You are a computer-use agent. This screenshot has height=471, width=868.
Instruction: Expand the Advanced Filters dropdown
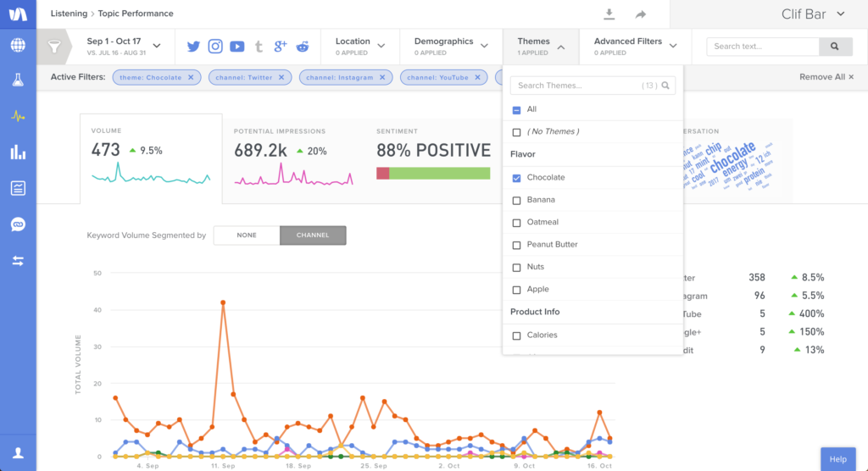tap(636, 47)
